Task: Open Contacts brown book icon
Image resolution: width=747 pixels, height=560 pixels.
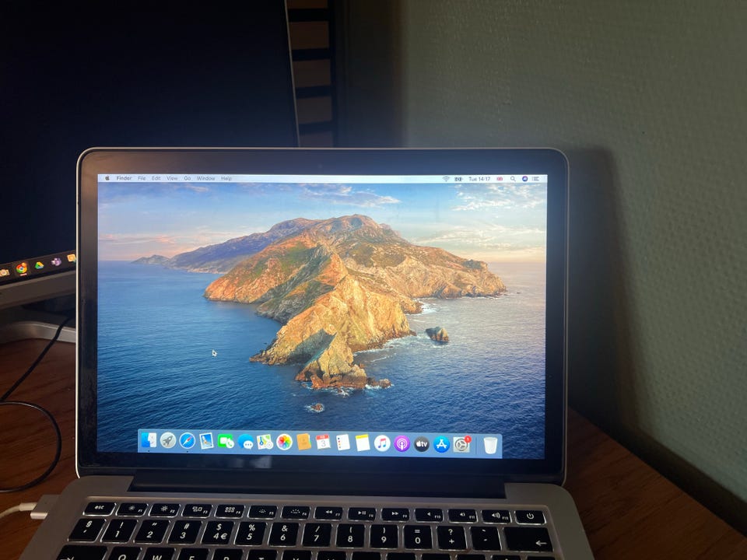Action: [x=303, y=442]
